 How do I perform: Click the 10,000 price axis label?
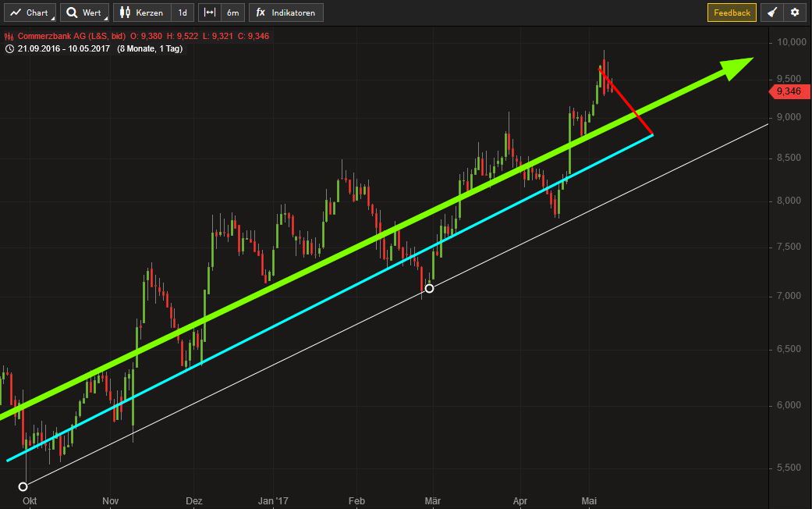(791, 42)
